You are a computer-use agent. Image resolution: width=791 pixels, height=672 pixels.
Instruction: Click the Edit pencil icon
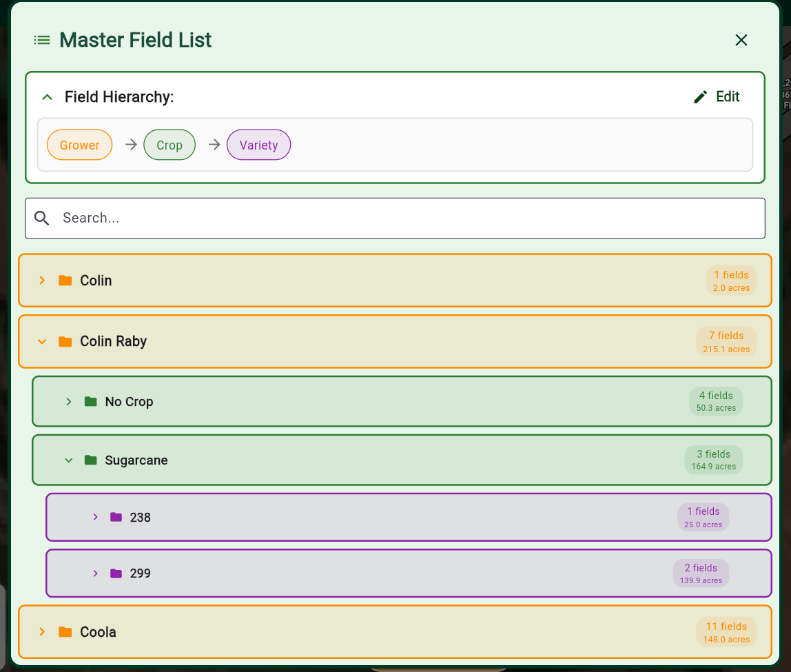click(701, 96)
